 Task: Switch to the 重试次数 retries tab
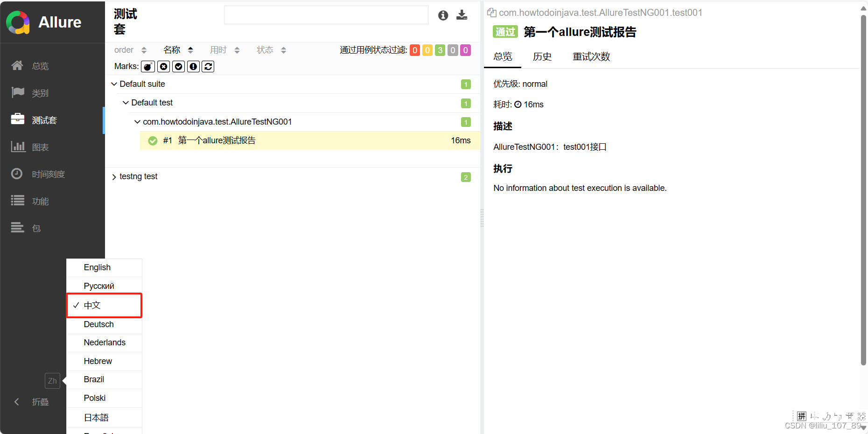591,57
